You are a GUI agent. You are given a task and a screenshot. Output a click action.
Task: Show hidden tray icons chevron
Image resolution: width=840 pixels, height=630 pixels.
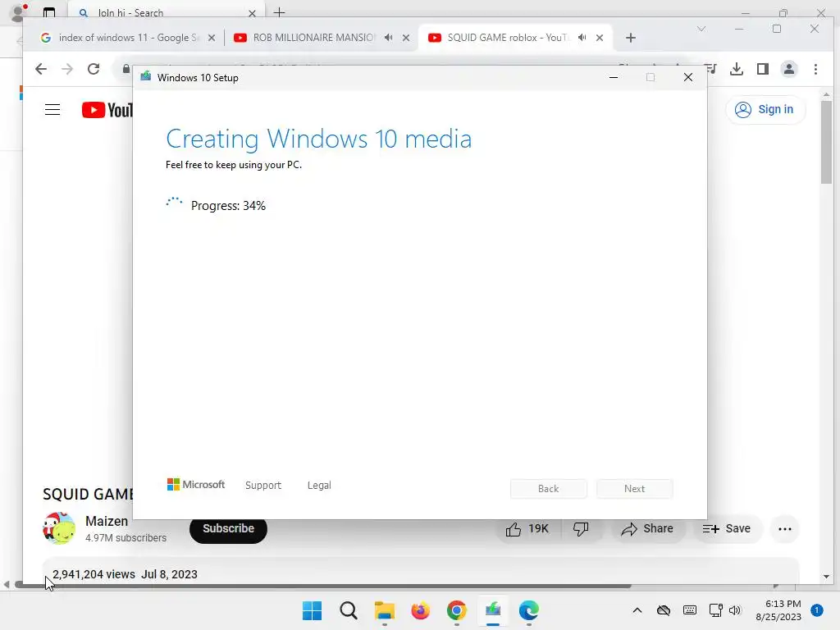(x=637, y=610)
